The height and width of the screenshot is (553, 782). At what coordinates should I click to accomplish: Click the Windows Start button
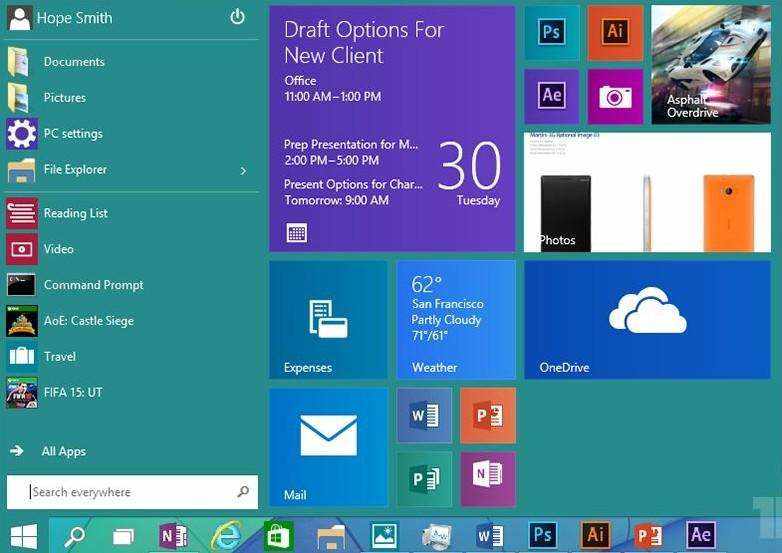pyautogui.click(x=24, y=536)
